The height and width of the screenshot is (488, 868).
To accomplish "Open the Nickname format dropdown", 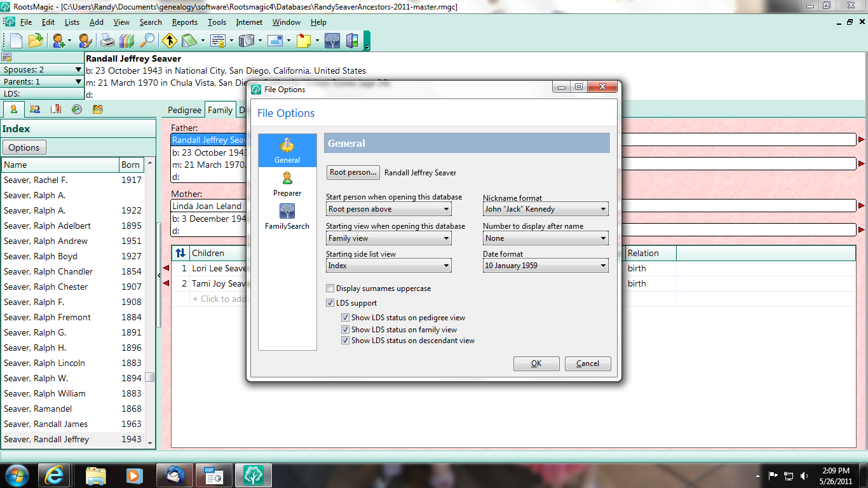I will point(546,209).
